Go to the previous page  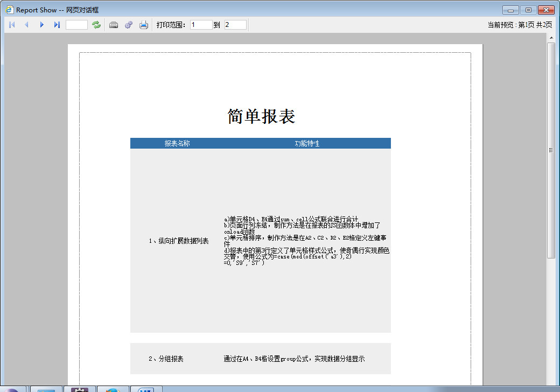(x=27, y=25)
